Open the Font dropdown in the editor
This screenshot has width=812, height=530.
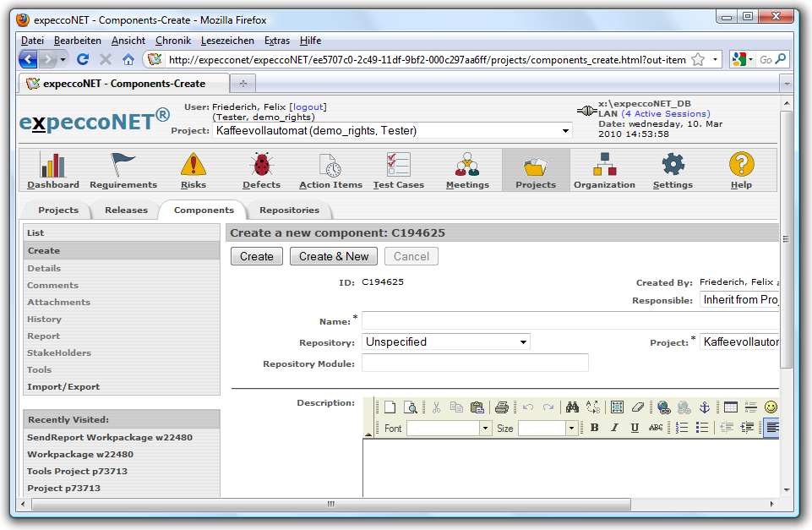pyautogui.click(x=449, y=429)
